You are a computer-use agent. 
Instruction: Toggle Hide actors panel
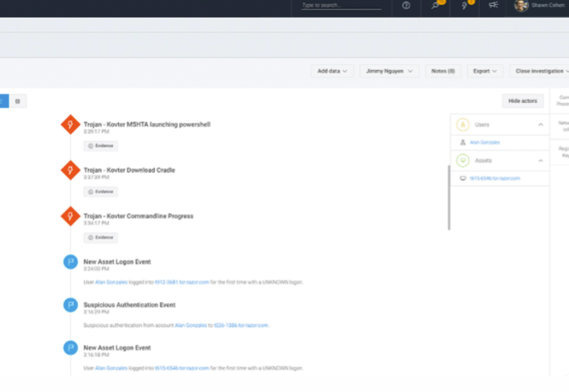[x=522, y=101]
